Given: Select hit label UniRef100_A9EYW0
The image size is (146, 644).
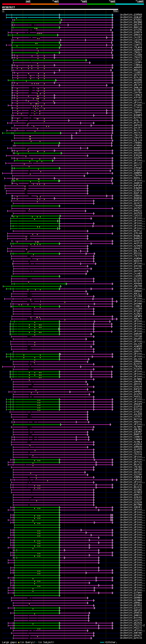Looking at the screenshot, I should click(x=131, y=633).
